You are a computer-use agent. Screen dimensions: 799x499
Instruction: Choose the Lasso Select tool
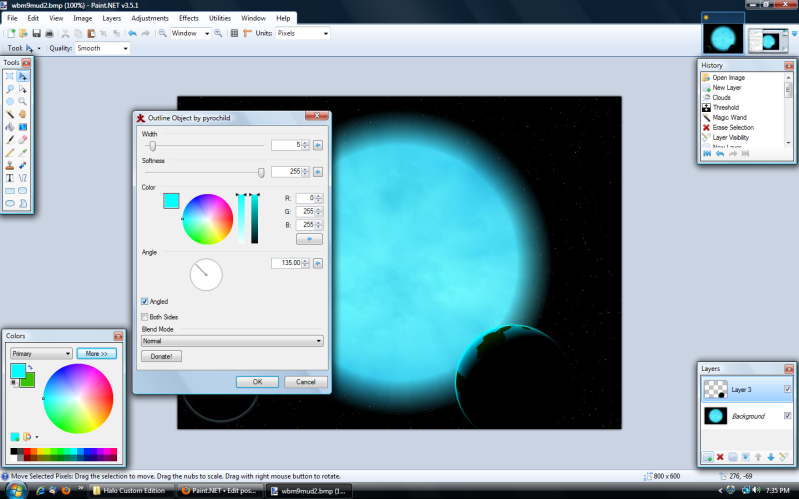tap(10, 89)
